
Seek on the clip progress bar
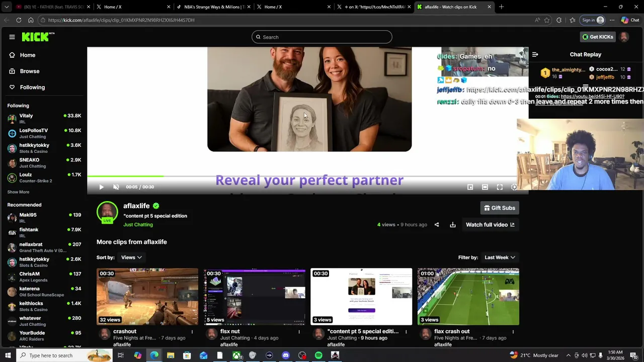pos(307,176)
